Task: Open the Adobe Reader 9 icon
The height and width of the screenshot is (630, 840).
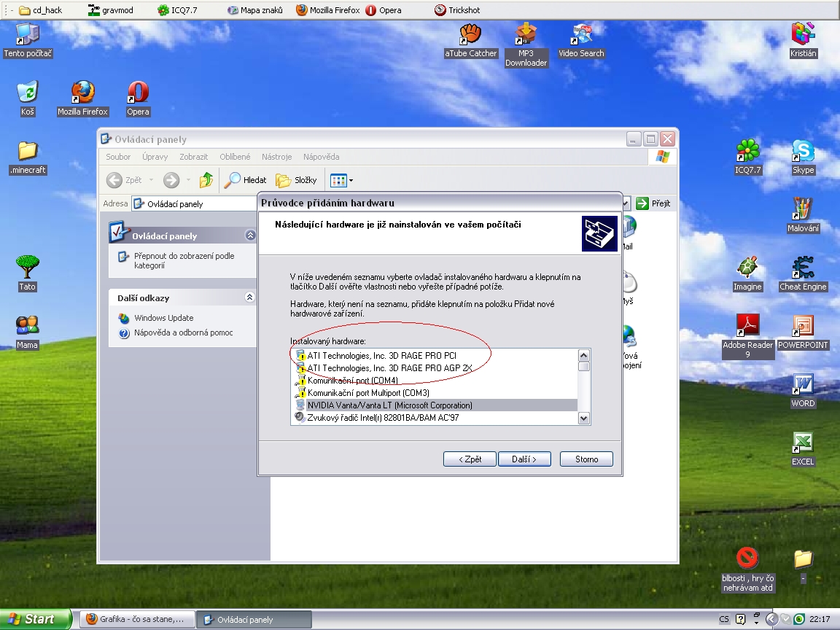Action: (x=747, y=326)
